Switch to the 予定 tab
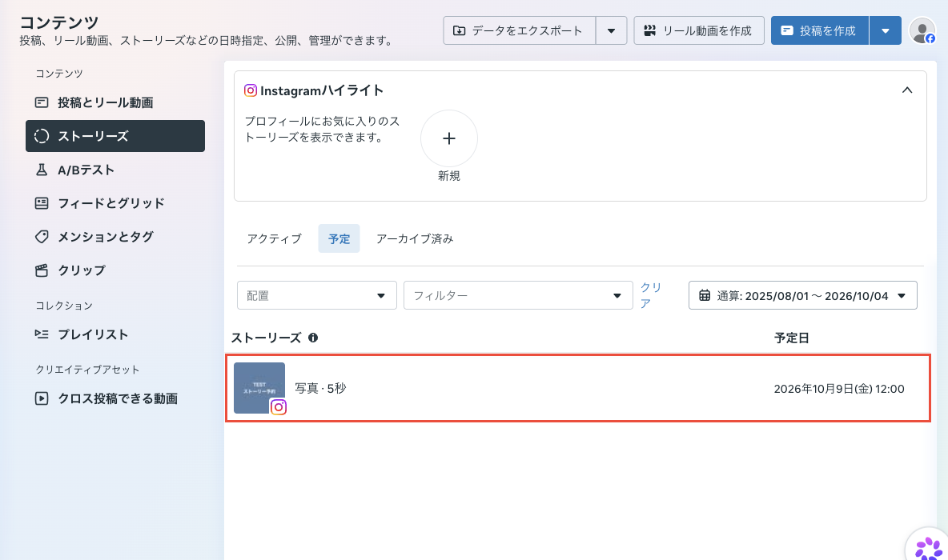This screenshot has height=560, width=948. point(339,238)
